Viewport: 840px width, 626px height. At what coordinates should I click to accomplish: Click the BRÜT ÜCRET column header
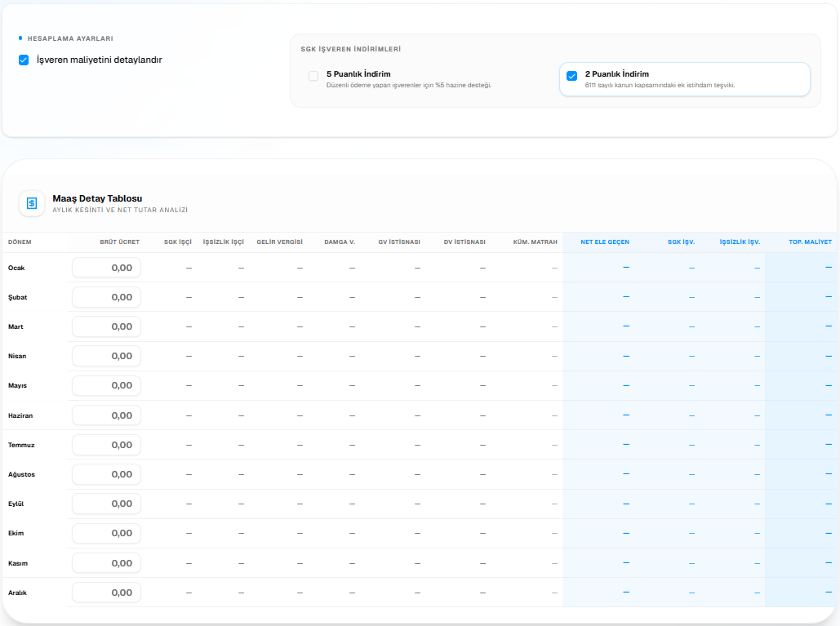(x=119, y=242)
